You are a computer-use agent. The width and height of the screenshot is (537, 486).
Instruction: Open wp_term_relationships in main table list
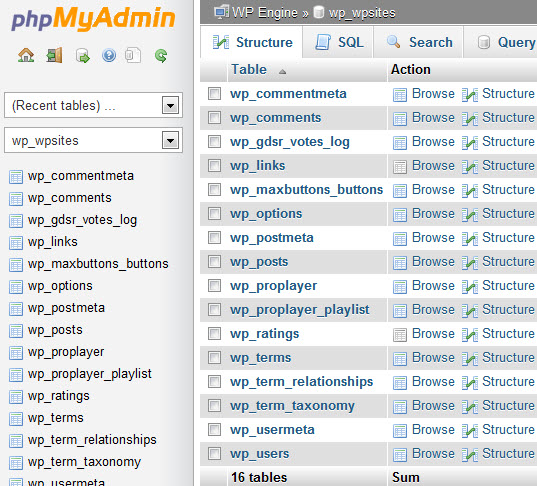point(301,382)
